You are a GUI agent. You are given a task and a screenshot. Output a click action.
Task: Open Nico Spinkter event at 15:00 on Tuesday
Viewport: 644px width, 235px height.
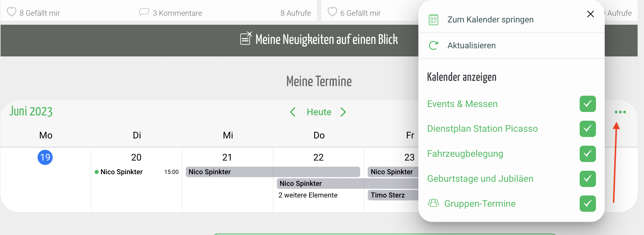click(x=137, y=172)
